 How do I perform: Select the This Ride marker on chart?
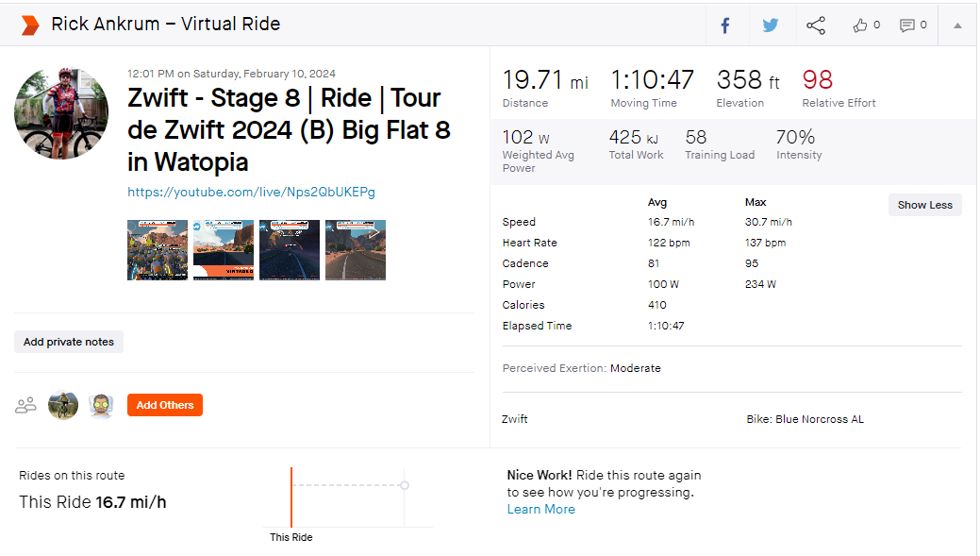[x=291, y=497]
